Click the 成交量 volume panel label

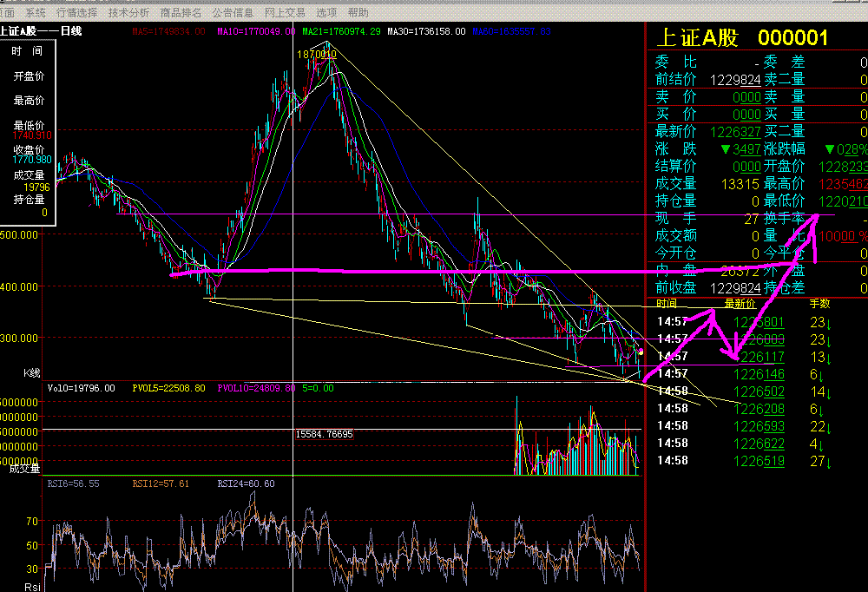coord(24,469)
